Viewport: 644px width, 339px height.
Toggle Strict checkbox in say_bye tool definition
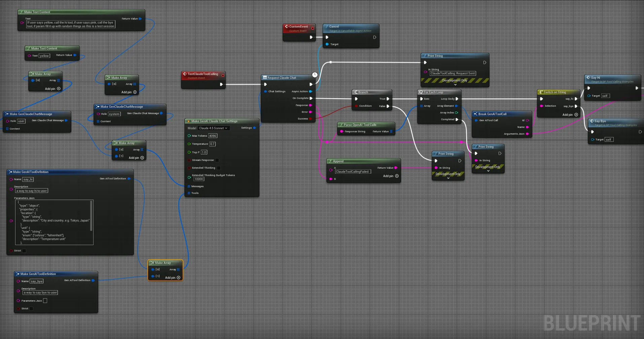pos(31,308)
